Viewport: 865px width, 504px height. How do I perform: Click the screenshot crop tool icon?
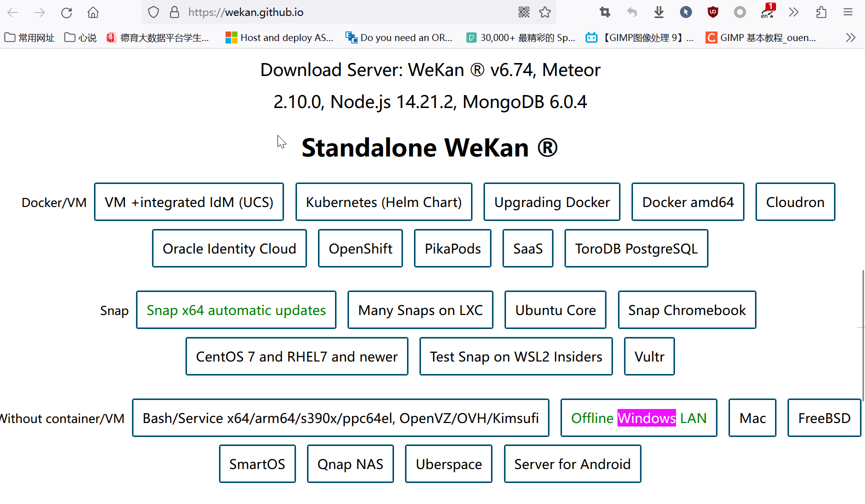coord(605,12)
